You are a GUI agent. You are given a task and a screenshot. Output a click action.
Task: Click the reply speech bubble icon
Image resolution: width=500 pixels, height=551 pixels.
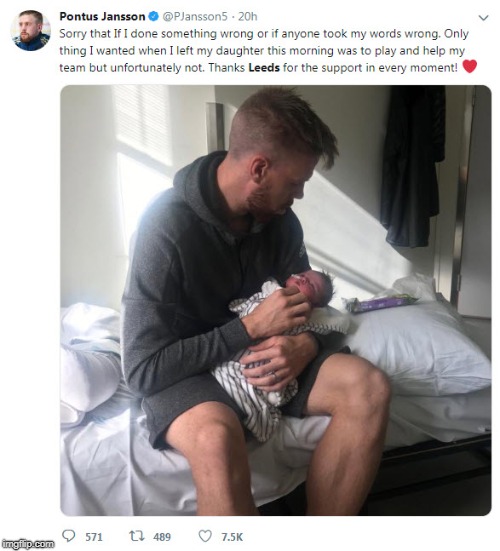click(69, 536)
